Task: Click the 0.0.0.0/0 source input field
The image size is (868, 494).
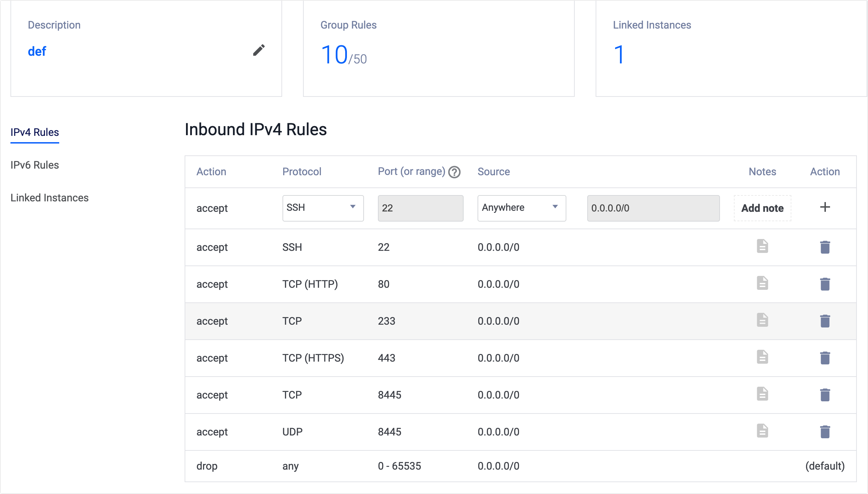Action: 653,208
